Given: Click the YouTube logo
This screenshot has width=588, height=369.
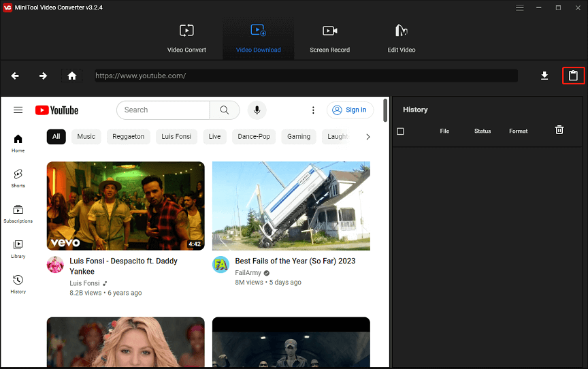Looking at the screenshot, I should coord(57,110).
